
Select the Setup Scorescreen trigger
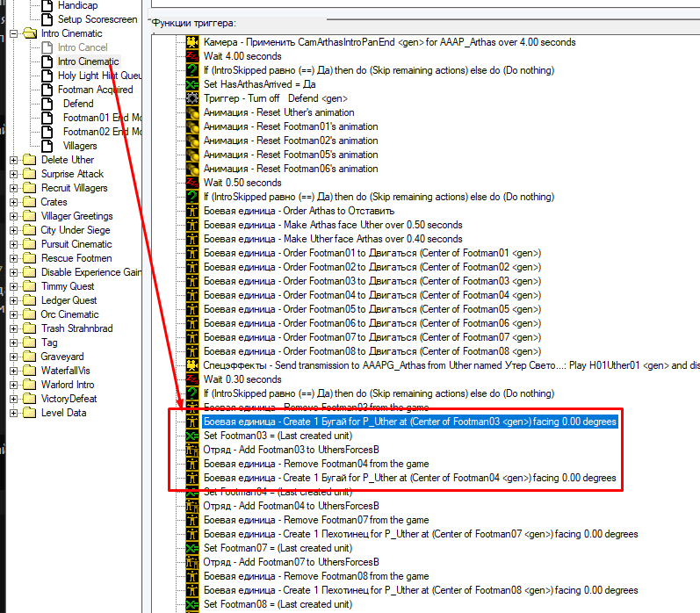coord(97,19)
